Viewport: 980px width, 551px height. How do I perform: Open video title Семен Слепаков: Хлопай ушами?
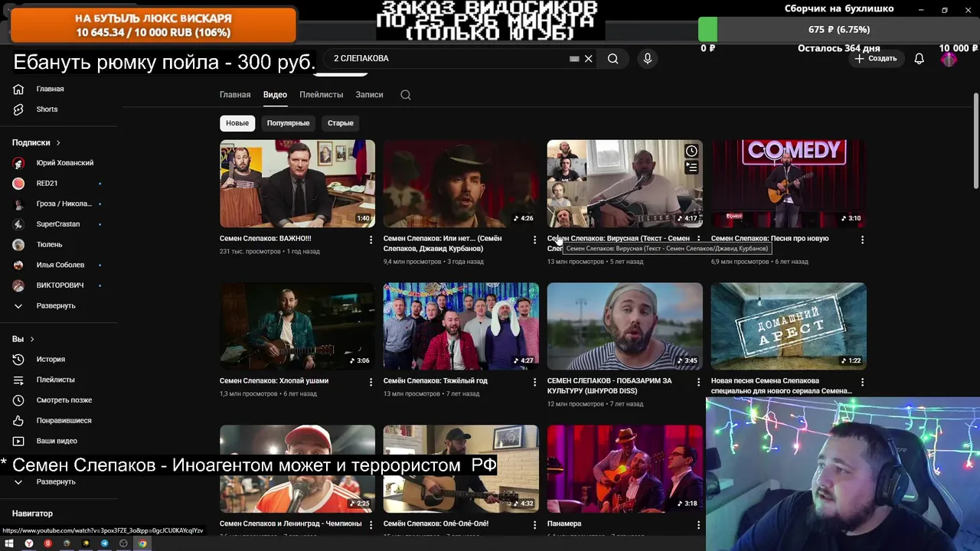coord(273,381)
